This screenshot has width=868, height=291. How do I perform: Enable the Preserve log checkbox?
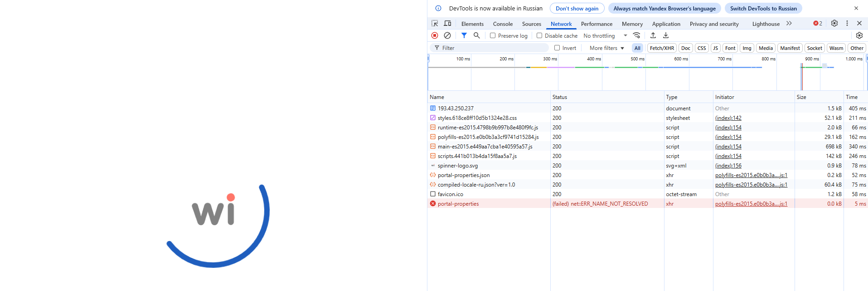493,35
